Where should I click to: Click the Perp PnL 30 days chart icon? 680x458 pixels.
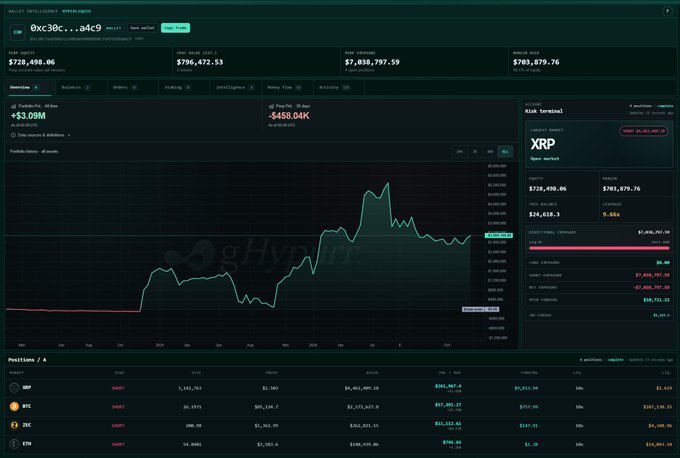tap(271, 106)
